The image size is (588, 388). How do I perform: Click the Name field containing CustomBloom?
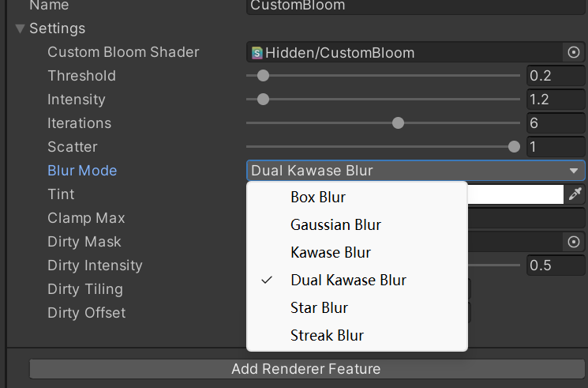tap(415, 6)
